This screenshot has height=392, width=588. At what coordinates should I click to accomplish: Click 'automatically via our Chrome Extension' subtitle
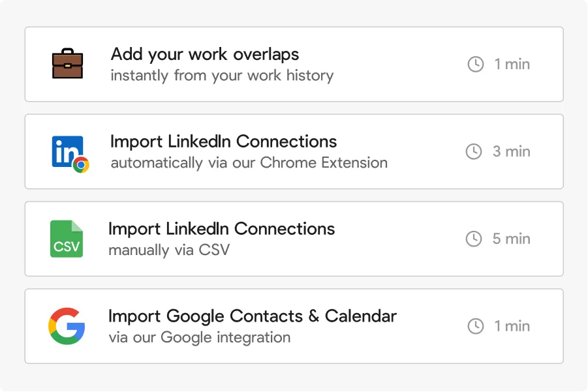[x=249, y=162]
